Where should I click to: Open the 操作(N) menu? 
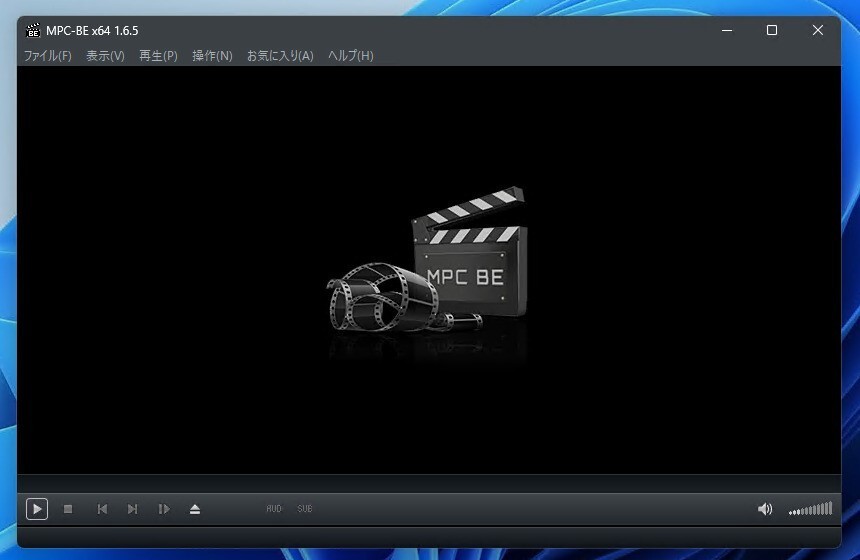pos(212,55)
